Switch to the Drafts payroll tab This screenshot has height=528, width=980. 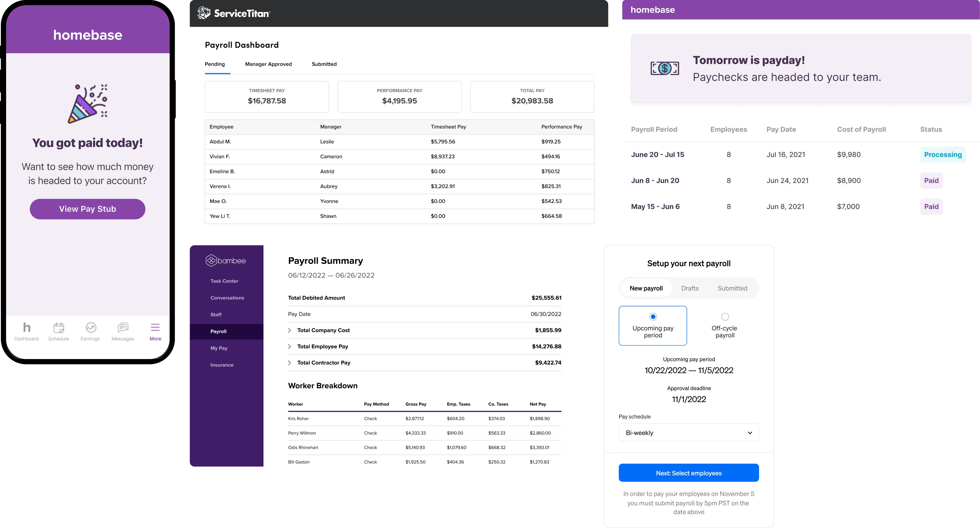point(690,288)
